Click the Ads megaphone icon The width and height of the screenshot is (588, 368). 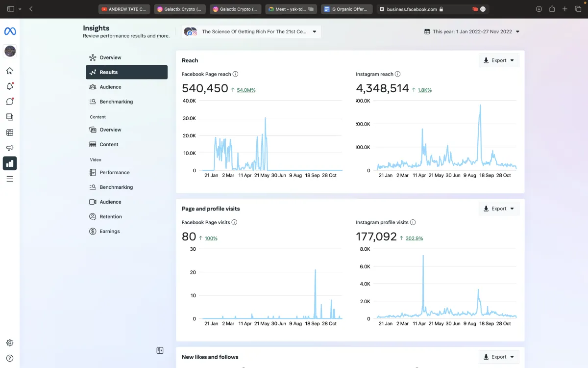(10, 148)
